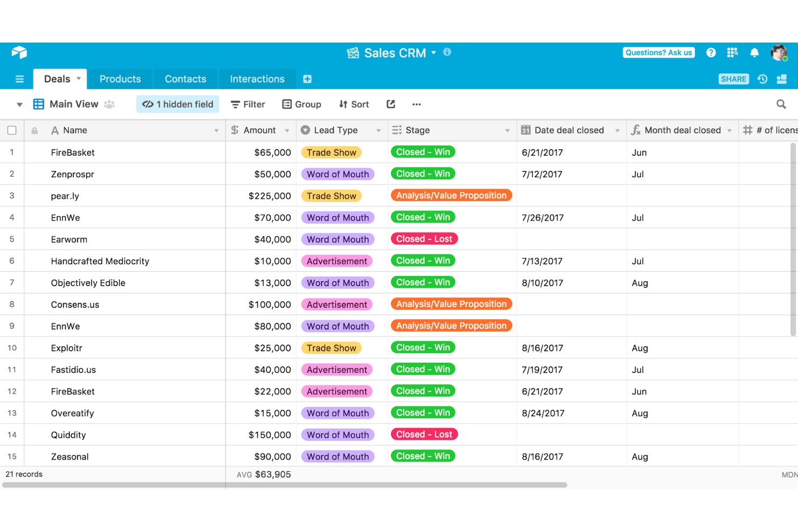Click the number sign icon of licenses column
Viewport: 798px width, 532px height.
(747, 130)
